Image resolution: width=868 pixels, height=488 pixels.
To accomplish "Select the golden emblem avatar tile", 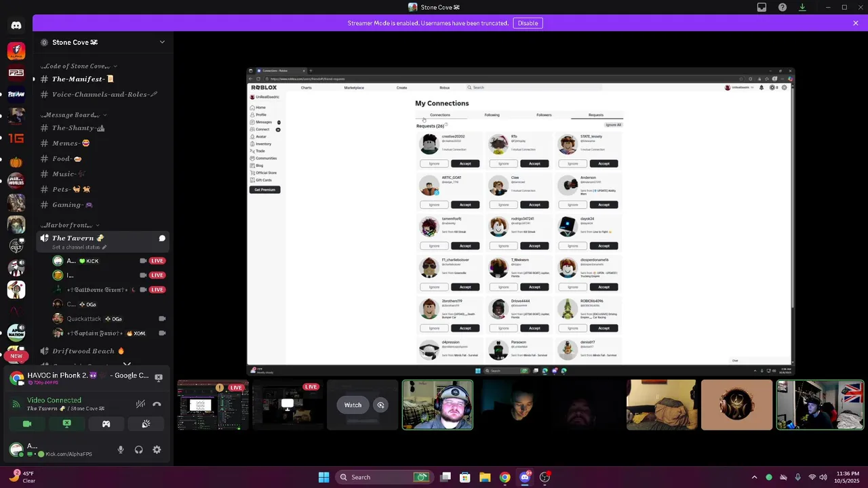I will [736, 405].
